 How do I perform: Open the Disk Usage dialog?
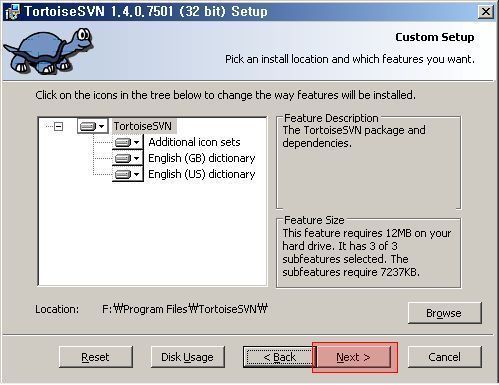pos(188,357)
